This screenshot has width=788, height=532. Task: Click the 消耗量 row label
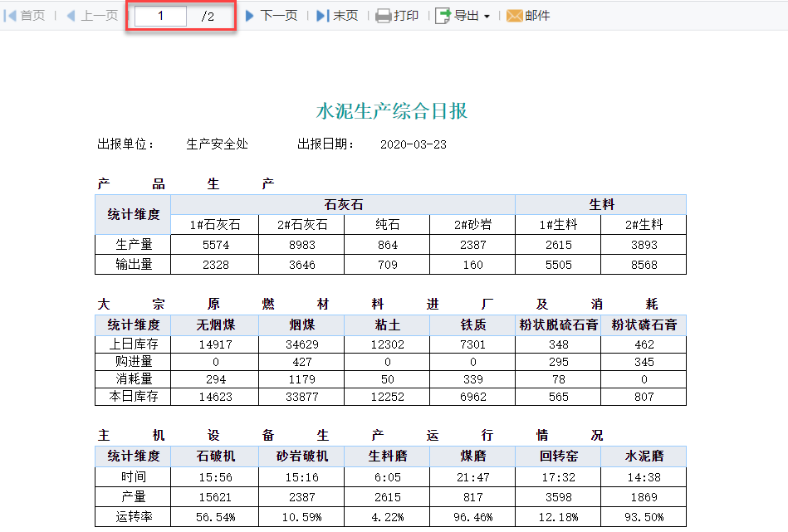[x=133, y=378]
